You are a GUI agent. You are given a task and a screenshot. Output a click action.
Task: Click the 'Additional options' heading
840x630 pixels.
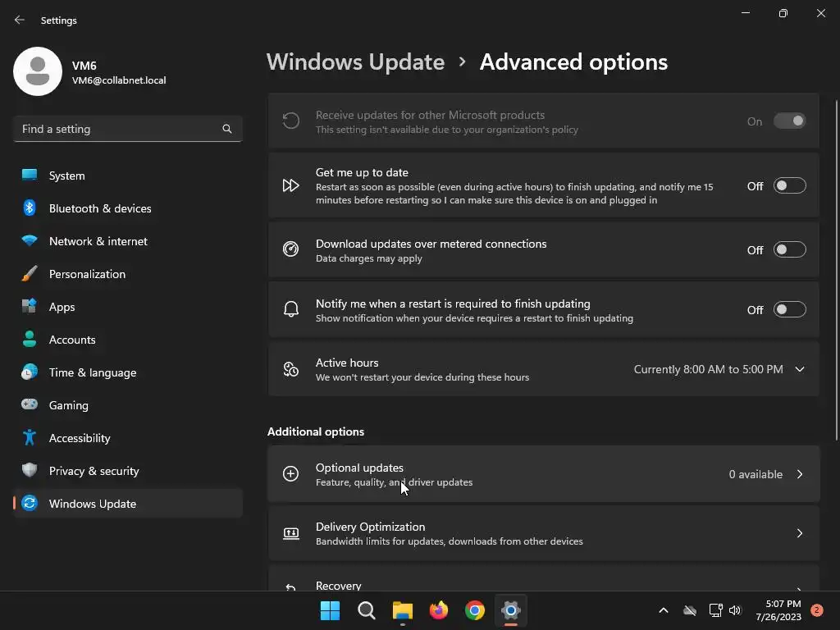(316, 431)
